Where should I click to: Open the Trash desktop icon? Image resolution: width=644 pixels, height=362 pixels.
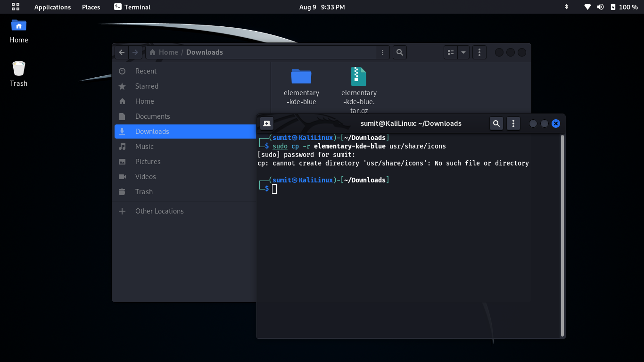coord(19,69)
